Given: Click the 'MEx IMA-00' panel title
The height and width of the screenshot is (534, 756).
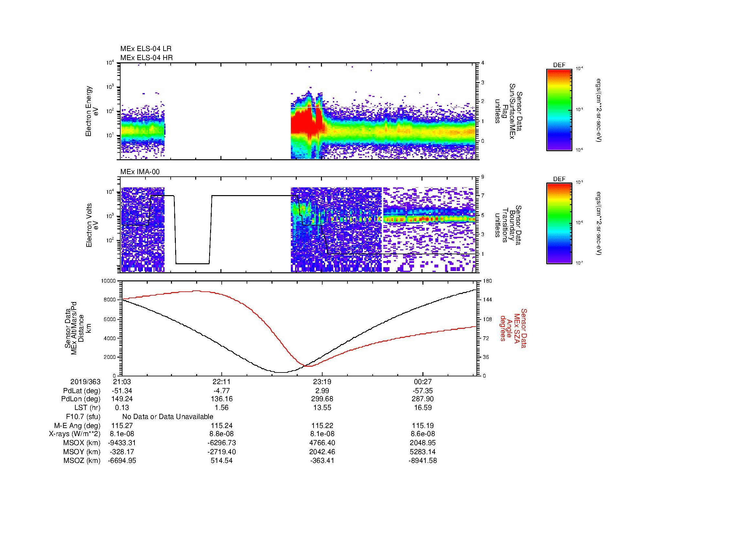Looking at the screenshot, I should [140, 172].
